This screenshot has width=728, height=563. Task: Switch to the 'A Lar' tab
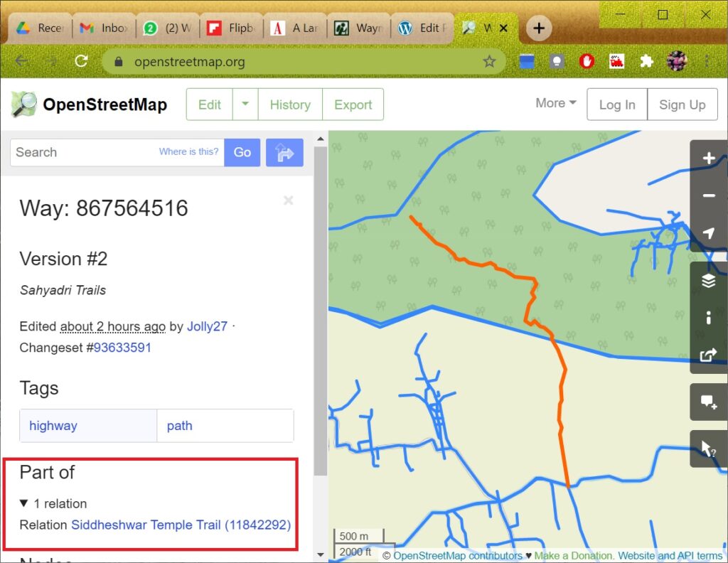pyautogui.click(x=295, y=28)
